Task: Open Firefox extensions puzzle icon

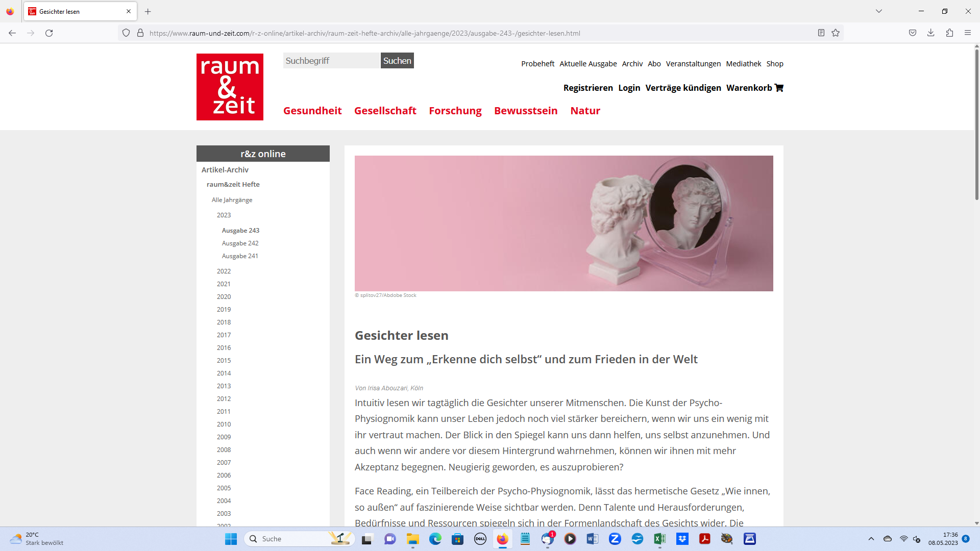Action: [949, 33]
